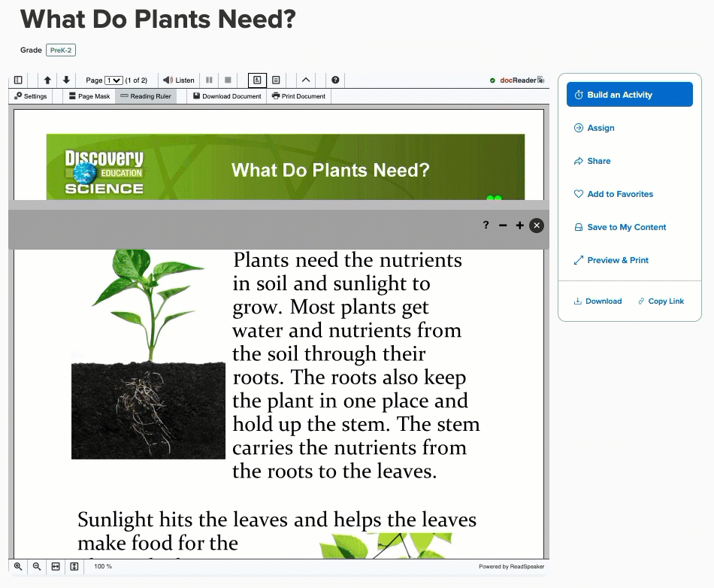This screenshot has height=588, width=714.
Task: Click Build an Activity button
Action: click(630, 95)
